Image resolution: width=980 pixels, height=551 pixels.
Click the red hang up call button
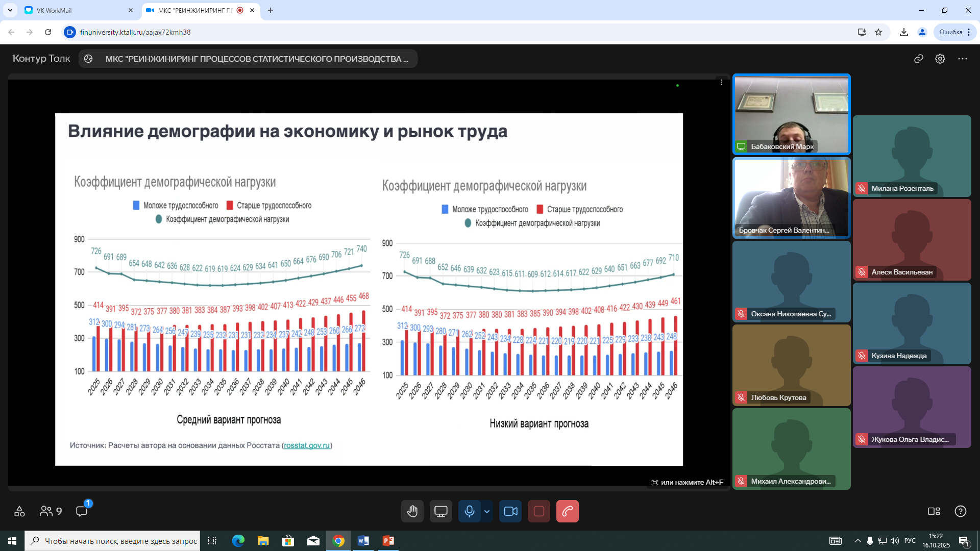click(x=567, y=511)
